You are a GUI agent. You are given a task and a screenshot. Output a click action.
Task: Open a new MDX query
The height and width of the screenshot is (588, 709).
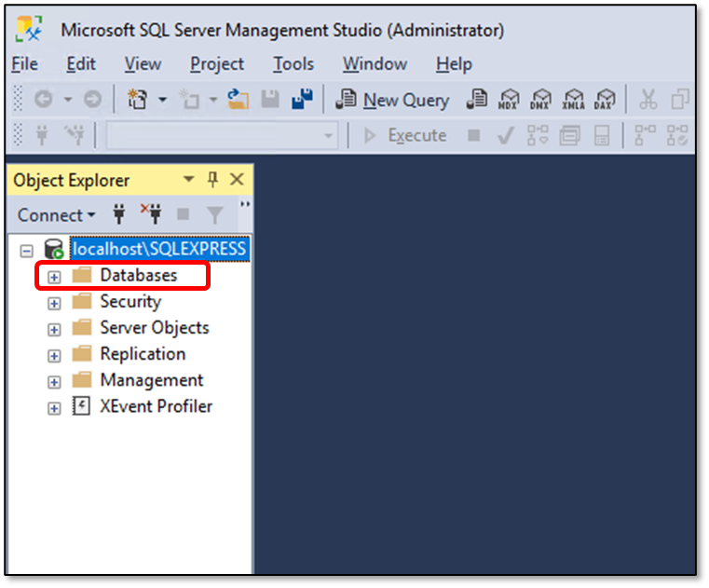509,99
